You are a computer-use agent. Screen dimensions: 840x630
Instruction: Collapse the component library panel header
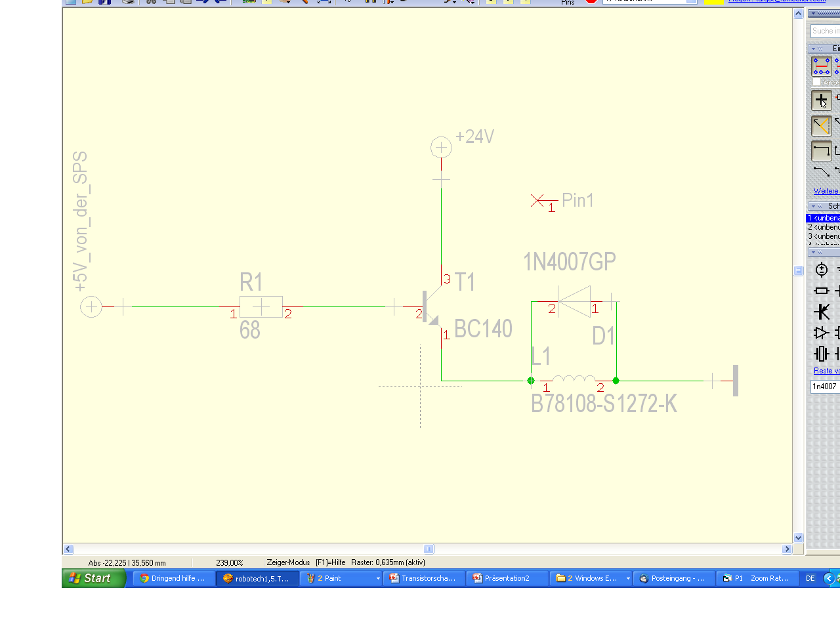click(x=814, y=252)
